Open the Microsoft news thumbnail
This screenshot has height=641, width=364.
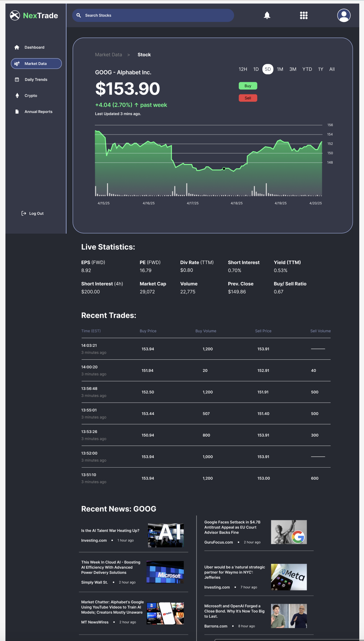(x=165, y=572)
